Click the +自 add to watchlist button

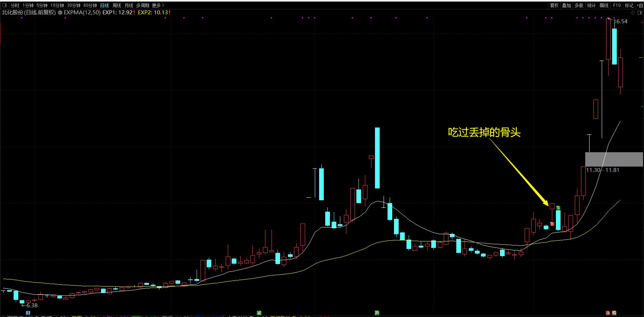point(640,5)
